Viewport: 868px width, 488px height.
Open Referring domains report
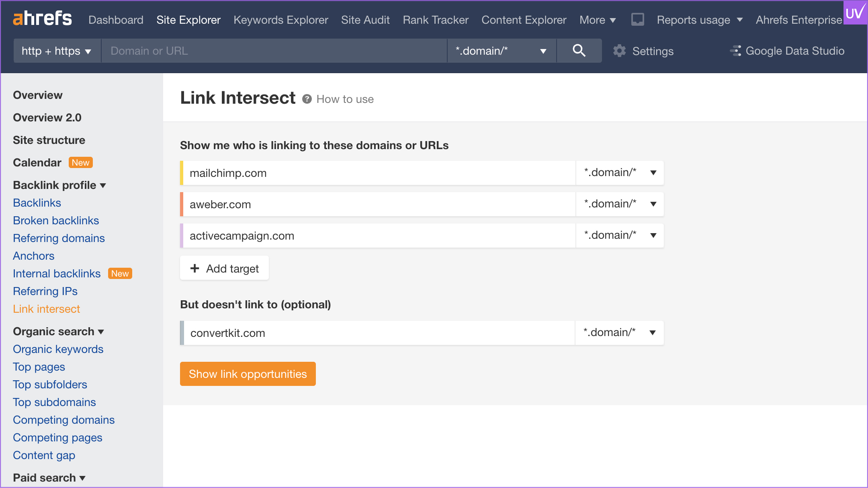coord(59,238)
